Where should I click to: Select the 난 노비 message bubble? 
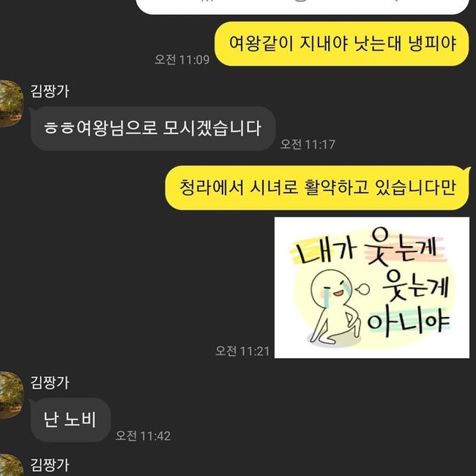(70, 420)
